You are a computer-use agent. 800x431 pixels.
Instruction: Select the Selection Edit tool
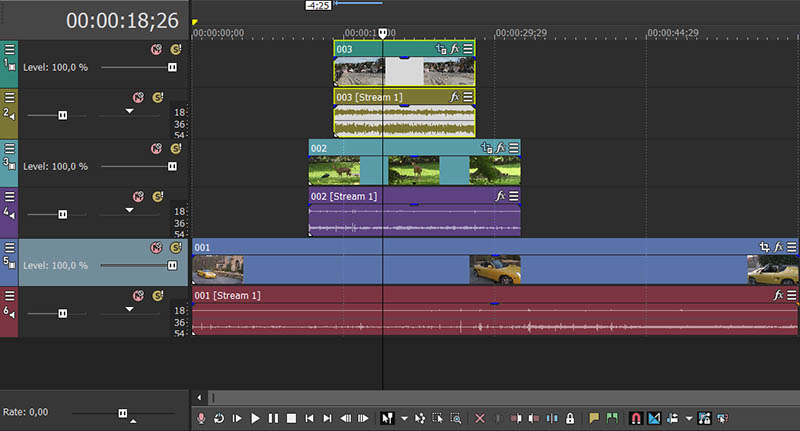pyautogui.click(x=438, y=418)
